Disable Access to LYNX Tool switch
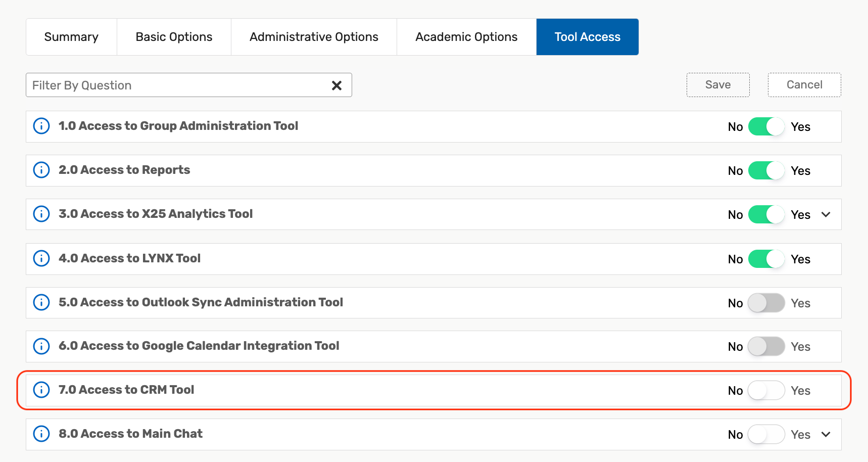Viewport: 868px width, 462px height. pyautogui.click(x=766, y=259)
